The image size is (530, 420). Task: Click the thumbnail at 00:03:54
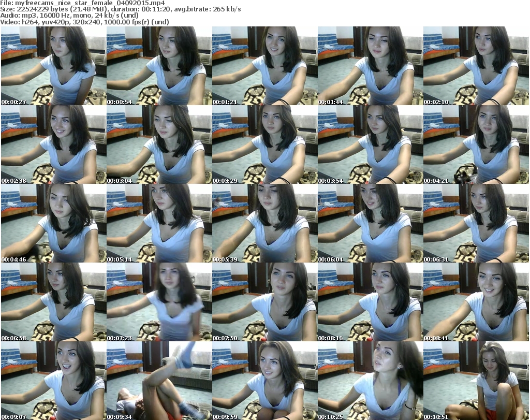tap(371, 144)
